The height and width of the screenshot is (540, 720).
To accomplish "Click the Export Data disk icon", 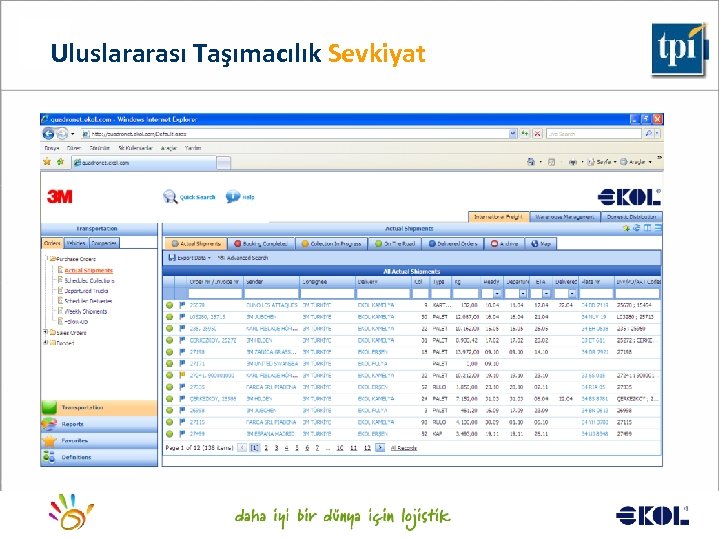I will tap(172, 258).
